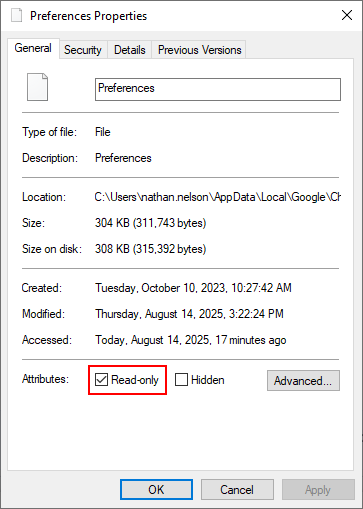View the Previous Versions tab
Image resolution: width=363 pixels, height=509 pixels.
click(x=199, y=50)
